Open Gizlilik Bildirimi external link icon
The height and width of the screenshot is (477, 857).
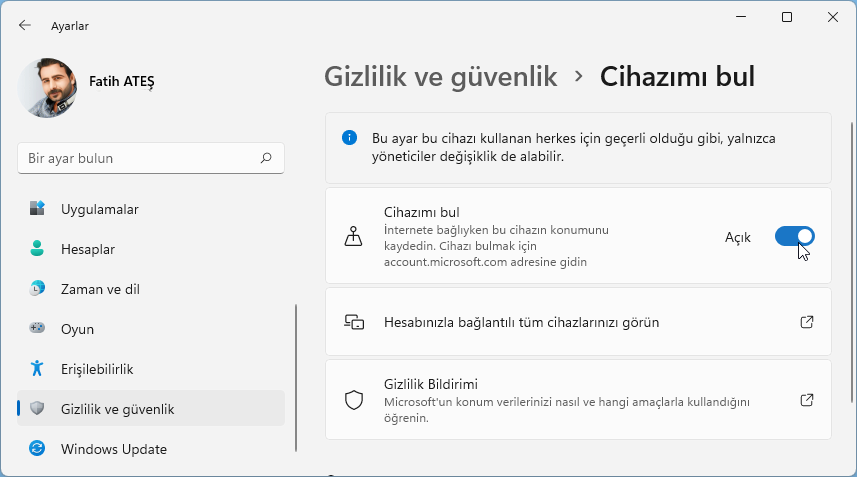pyautogui.click(x=807, y=400)
